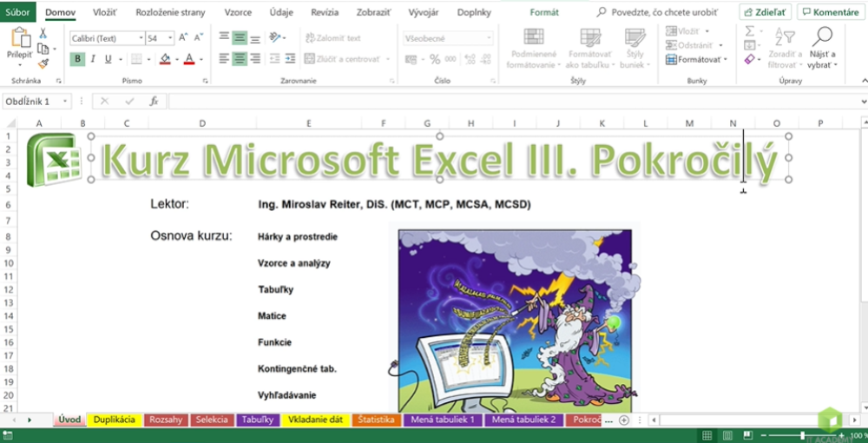Click the Komentáre button
The image size is (868, 443).
coord(830,12)
